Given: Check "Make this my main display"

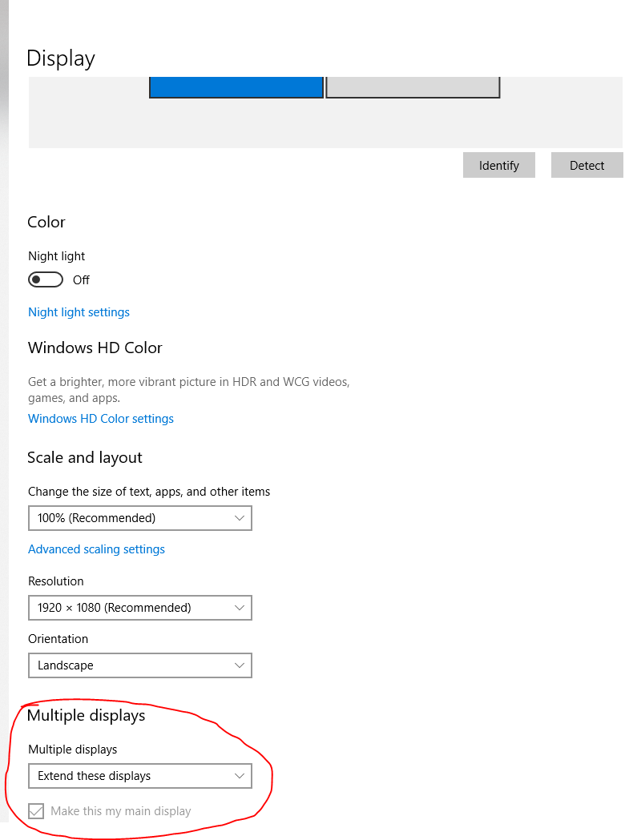Looking at the screenshot, I should coord(36,810).
